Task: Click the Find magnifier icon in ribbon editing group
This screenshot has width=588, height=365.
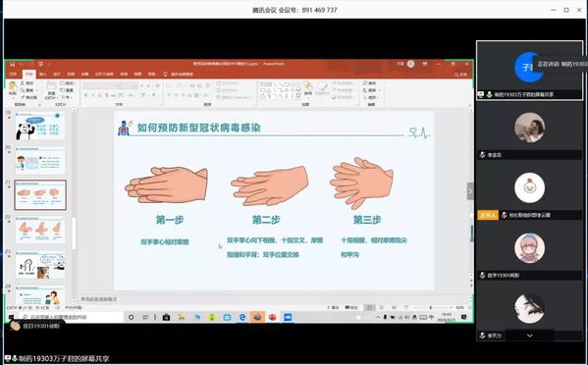Action: (x=365, y=82)
